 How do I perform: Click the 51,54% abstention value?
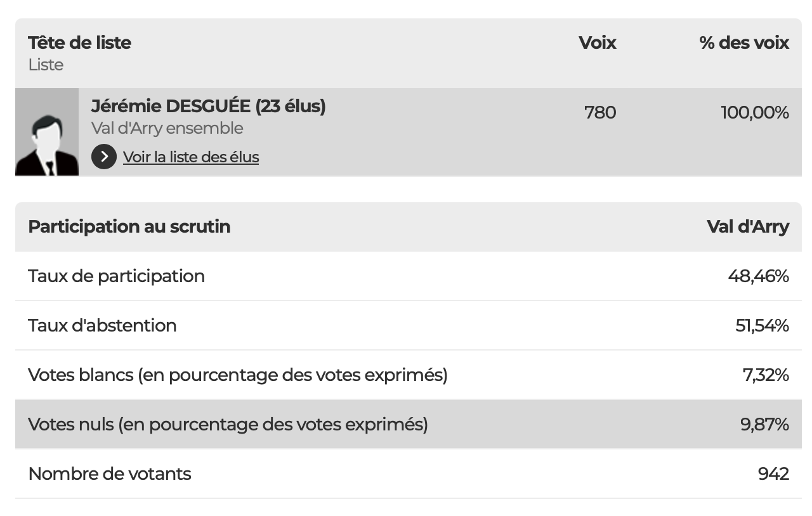[762, 325]
